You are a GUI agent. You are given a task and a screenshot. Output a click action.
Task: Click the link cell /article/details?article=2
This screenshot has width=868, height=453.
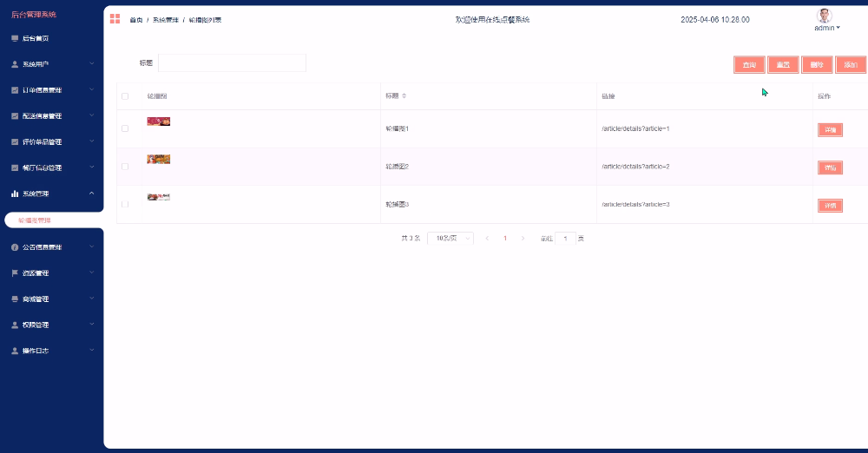coord(635,167)
